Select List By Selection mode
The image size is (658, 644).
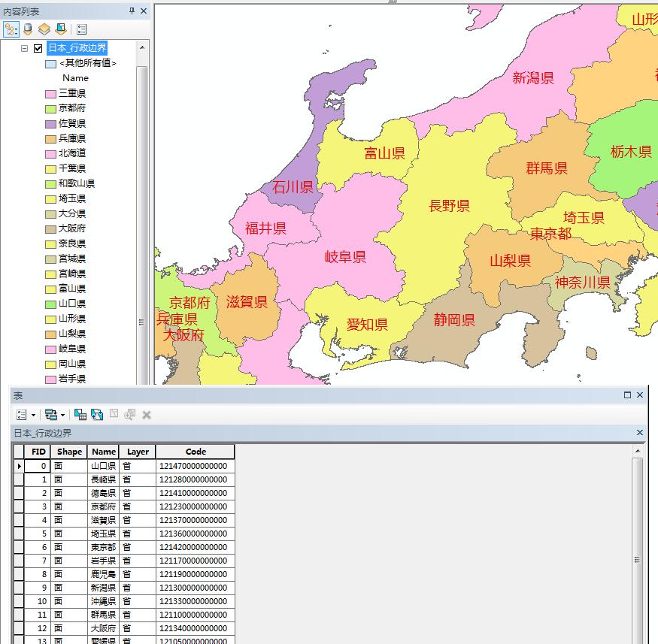(61, 29)
